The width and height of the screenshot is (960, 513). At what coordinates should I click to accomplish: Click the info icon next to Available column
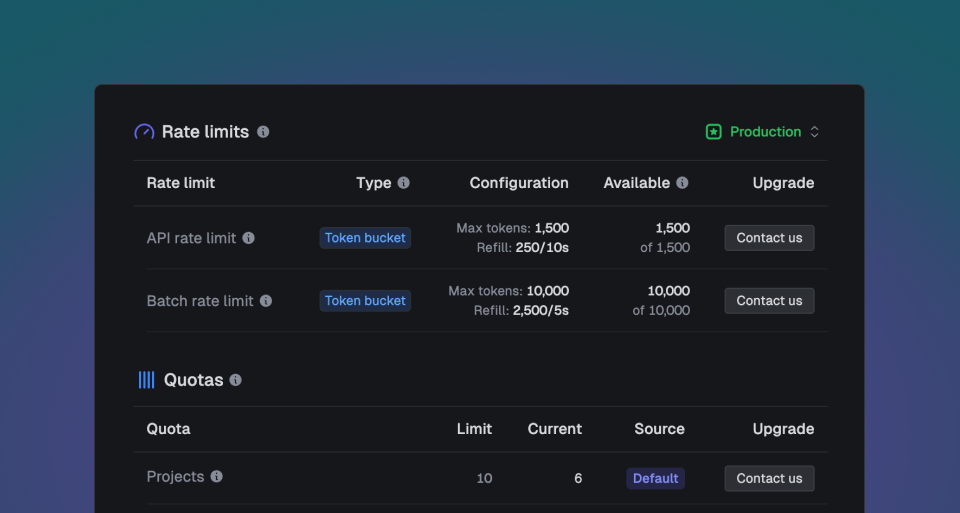tap(682, 183)
